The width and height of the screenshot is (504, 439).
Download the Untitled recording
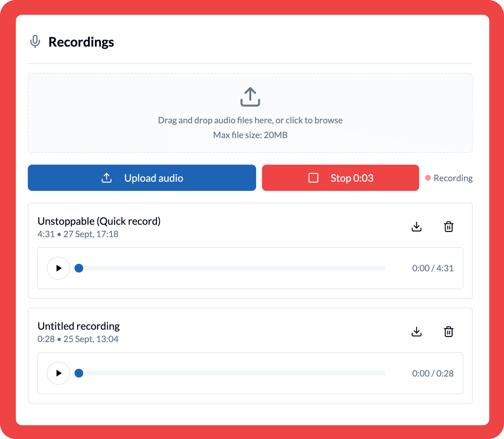tap(416, 332)
